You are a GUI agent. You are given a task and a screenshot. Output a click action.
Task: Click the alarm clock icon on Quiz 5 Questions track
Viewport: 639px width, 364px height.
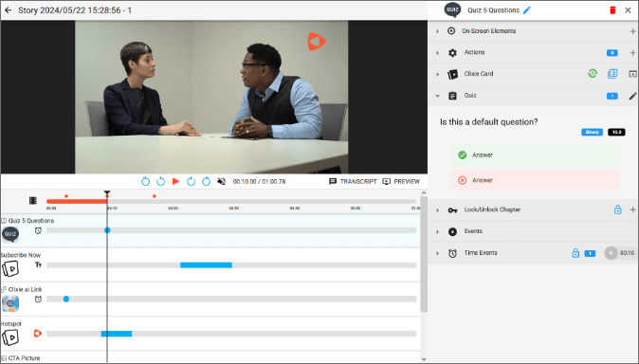[x=38, y=230]
